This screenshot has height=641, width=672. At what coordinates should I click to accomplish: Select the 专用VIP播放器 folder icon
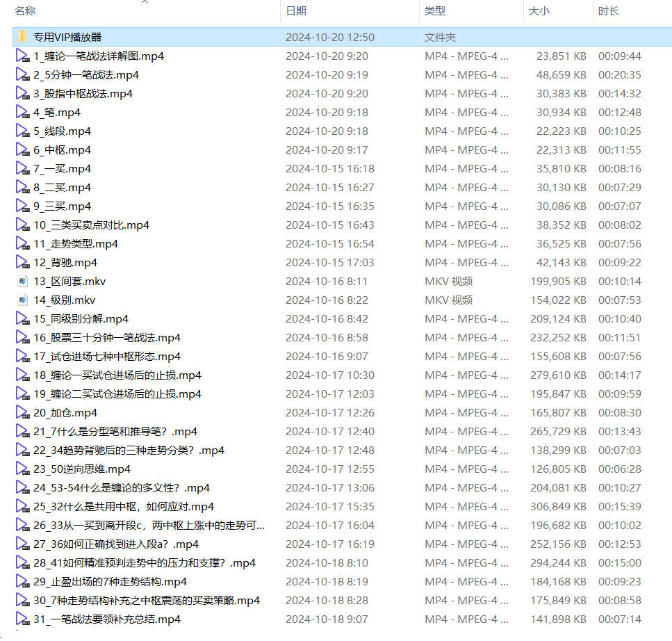point(22,37)
